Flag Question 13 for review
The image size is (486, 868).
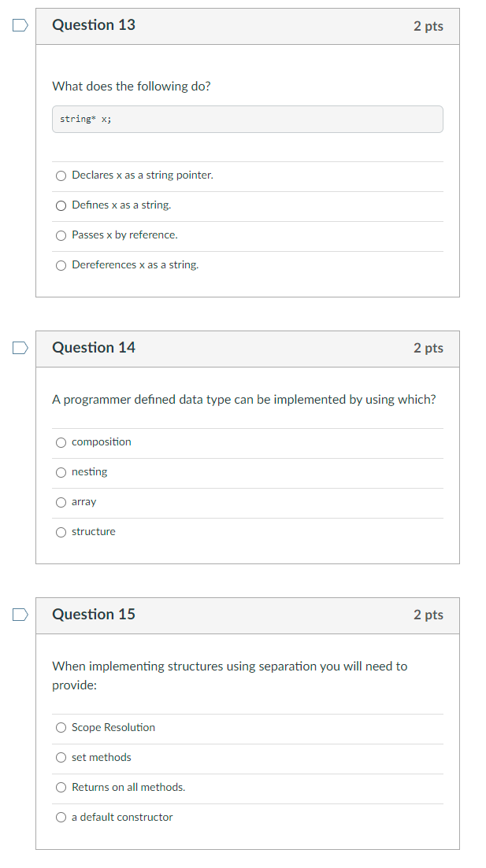click(x=20, y=25)
